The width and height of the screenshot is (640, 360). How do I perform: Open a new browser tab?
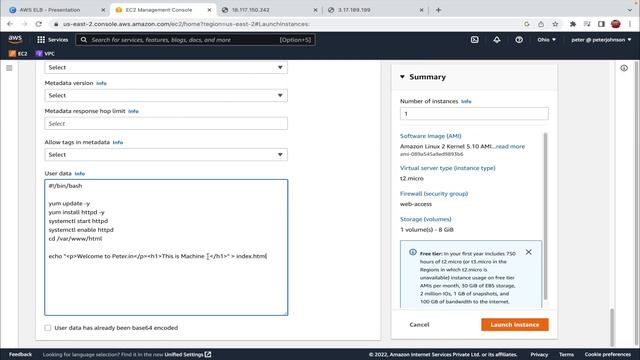click(438, 10)
